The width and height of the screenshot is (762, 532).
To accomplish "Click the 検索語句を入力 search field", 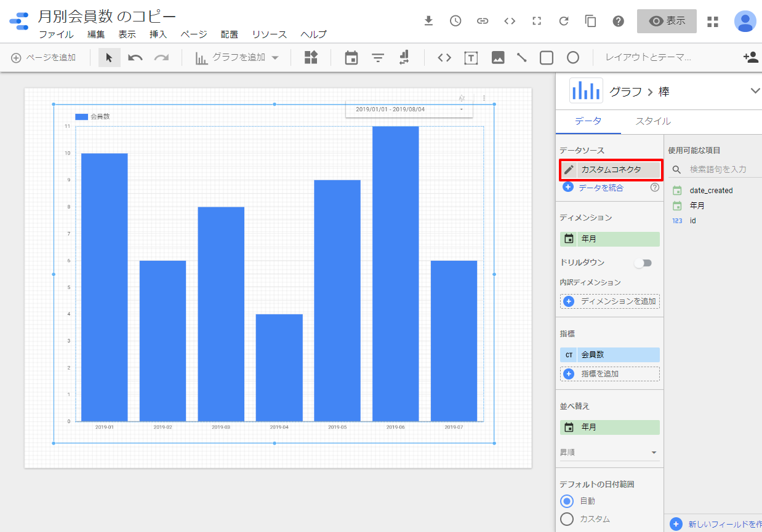I will pos(720,169).
